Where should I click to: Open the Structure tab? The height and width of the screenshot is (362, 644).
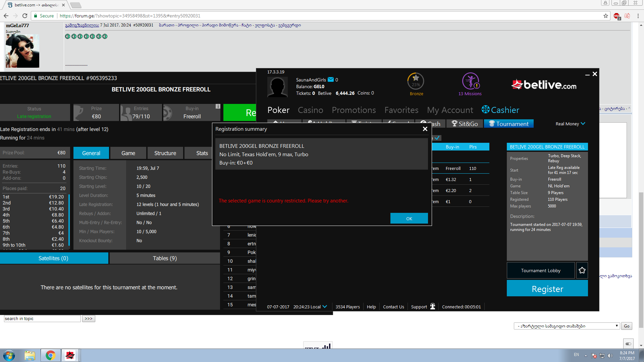click(165, 153)
